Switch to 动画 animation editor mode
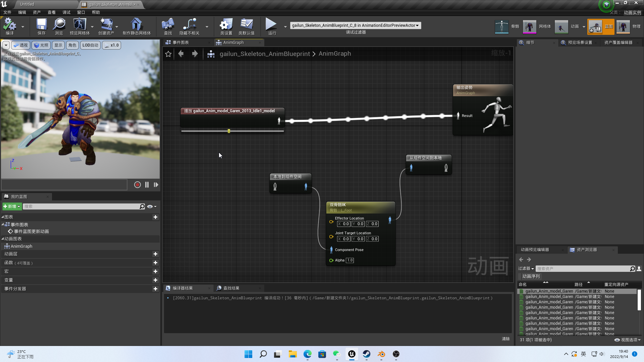 click(x=567, y=26)
